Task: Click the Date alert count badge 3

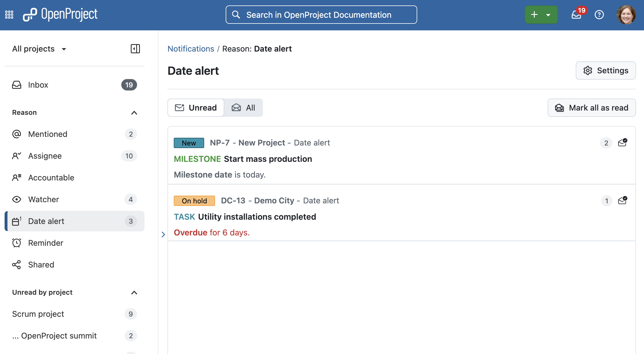Action: pos(131,221)
